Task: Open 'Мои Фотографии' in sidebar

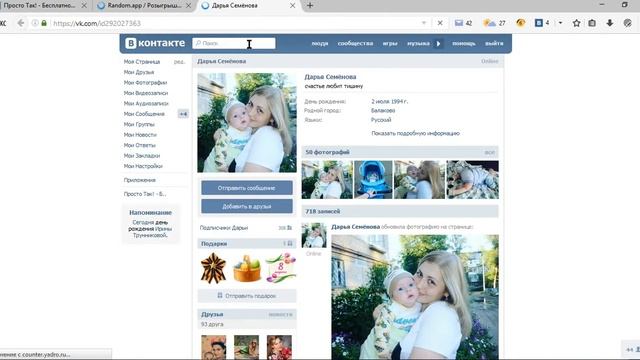Action: (x=145, y=82)
